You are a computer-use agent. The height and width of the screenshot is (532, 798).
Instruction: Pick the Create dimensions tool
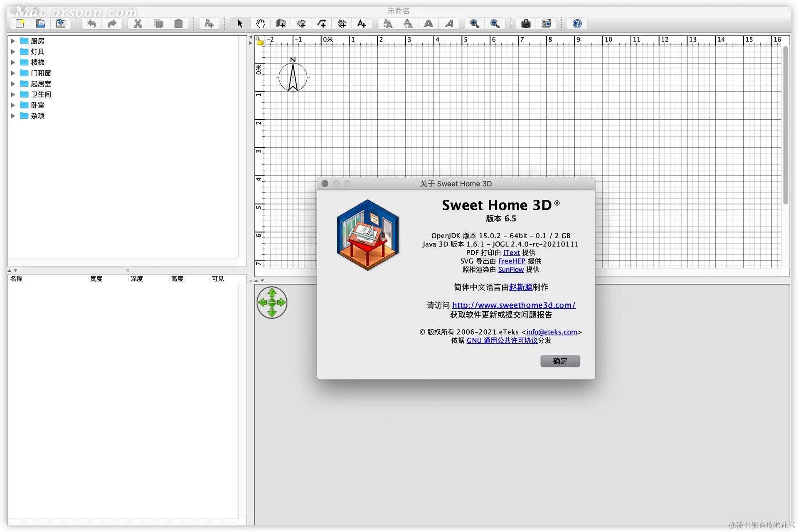click(342, 24)
